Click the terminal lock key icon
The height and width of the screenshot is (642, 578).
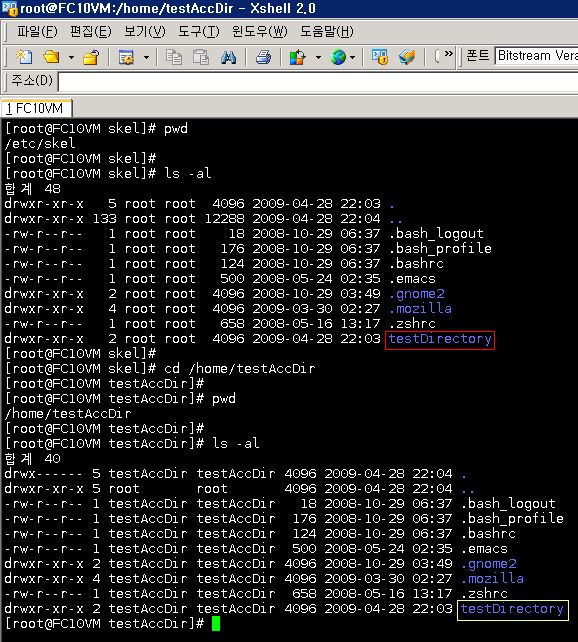point(379,57)
